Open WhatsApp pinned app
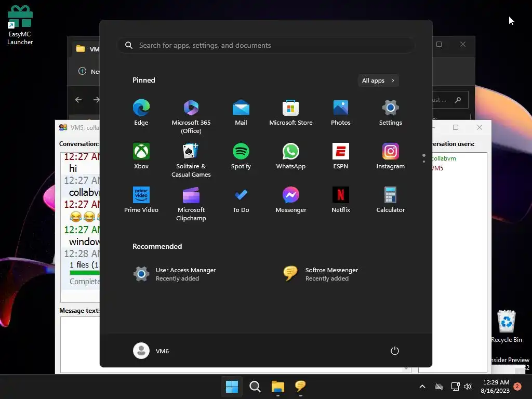This screenshot has width=532, height=399. [291, 156]
